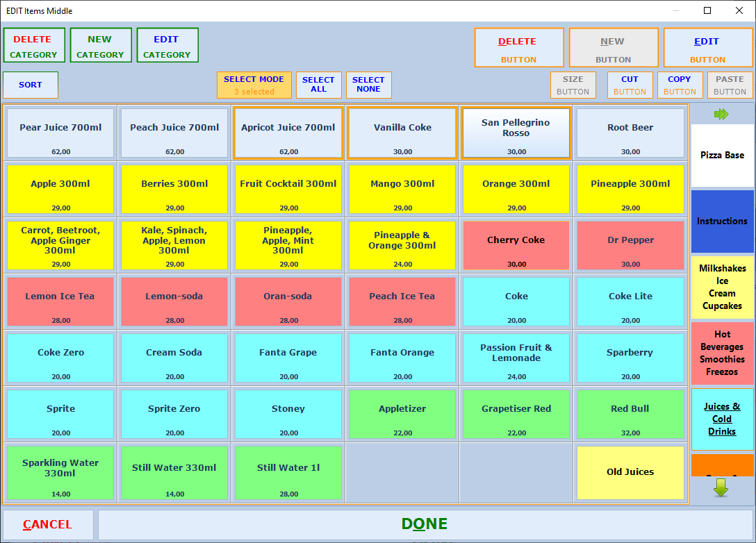Click the Delete Category button
Image resolution: width=756 pixels, height=543 pixels.
click(34, 46)
